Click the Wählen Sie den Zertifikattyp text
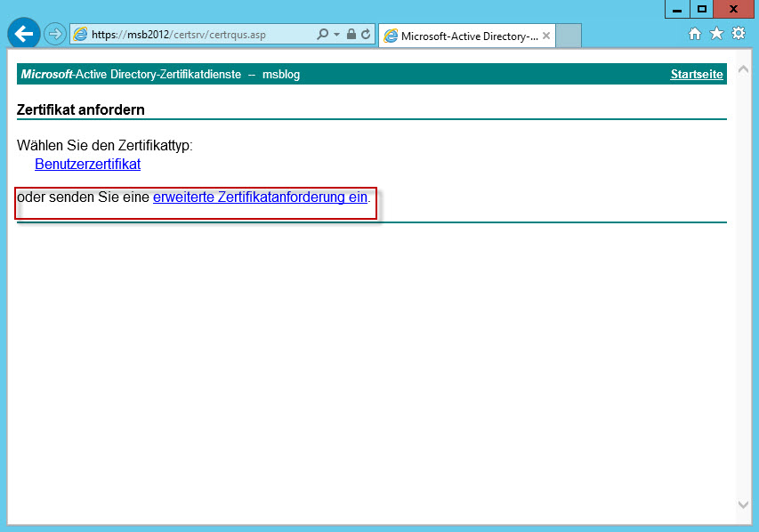This screenshot has width=759, height=532. point(105,145)
